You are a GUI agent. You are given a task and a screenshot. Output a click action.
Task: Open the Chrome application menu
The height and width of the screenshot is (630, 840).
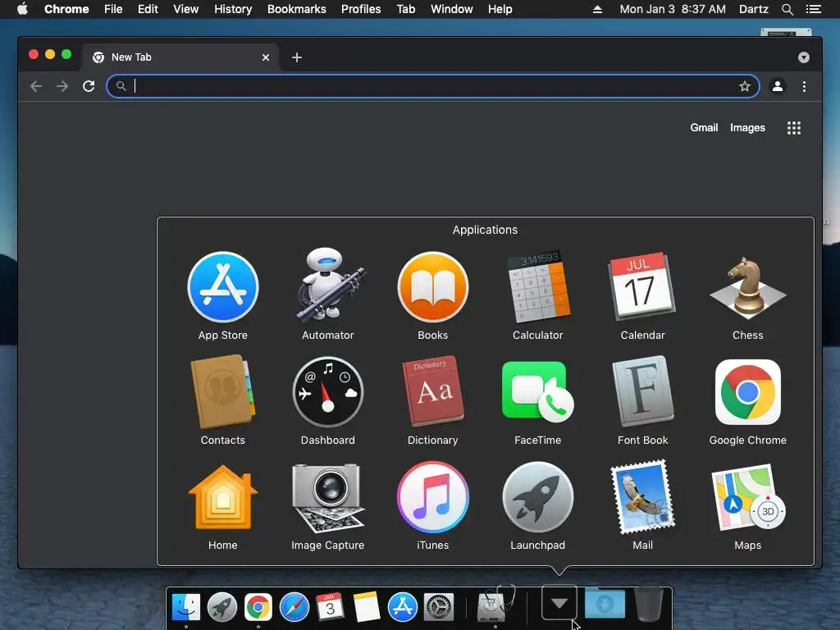point(66,9)
